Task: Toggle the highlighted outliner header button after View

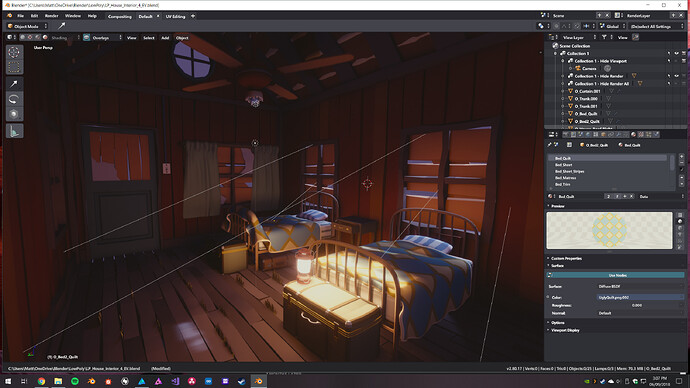Action: click(635, 37)
